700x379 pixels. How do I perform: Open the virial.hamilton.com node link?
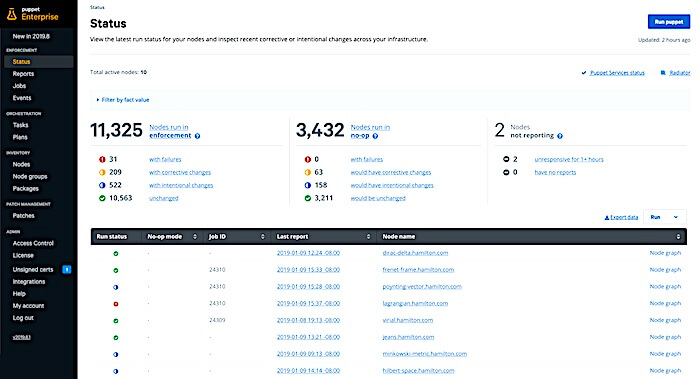408,320
